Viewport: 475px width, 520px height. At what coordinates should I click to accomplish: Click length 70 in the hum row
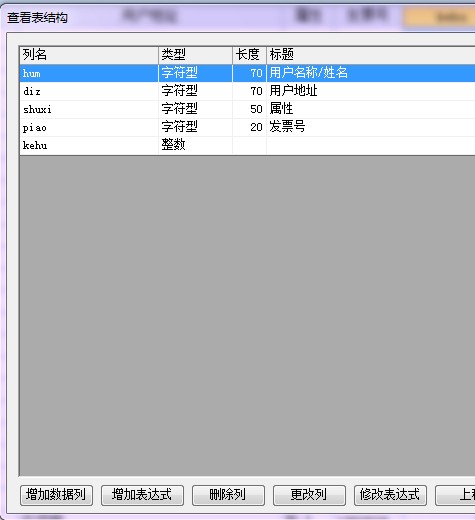pyautogui.click(x=249, y=73)
